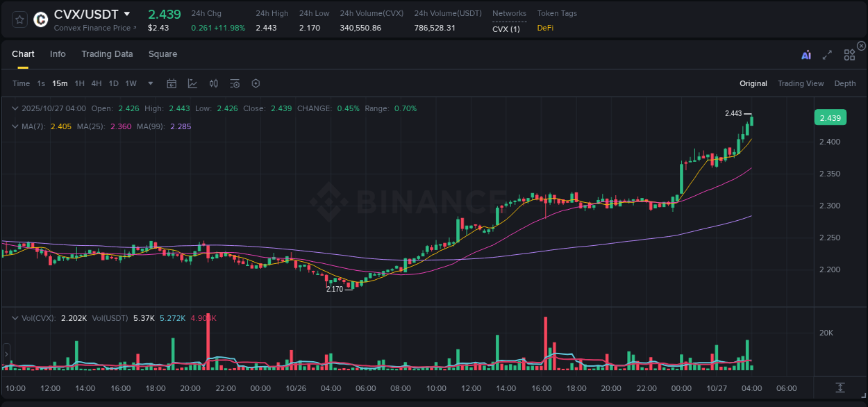Favorite CVX/USDT using the star icon
The width and height of the screenshot is (868, 407).
coord(19,19)
